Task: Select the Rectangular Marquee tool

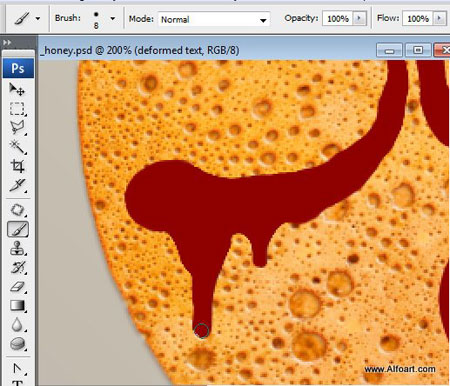Action: click(x=17, y=109)
